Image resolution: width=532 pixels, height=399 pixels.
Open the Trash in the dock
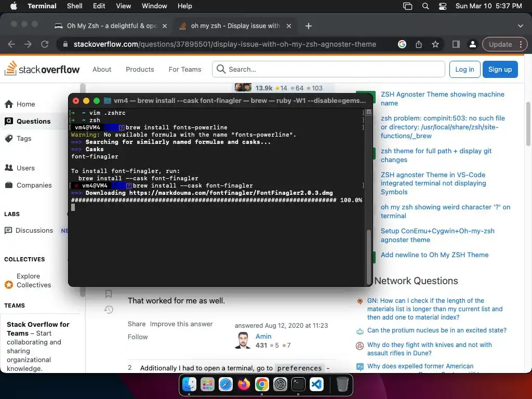tap(342, 384)
